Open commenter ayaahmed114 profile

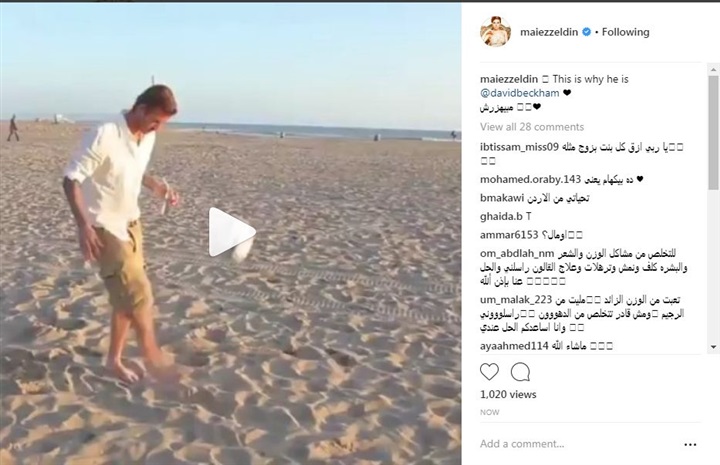(514, 346)
